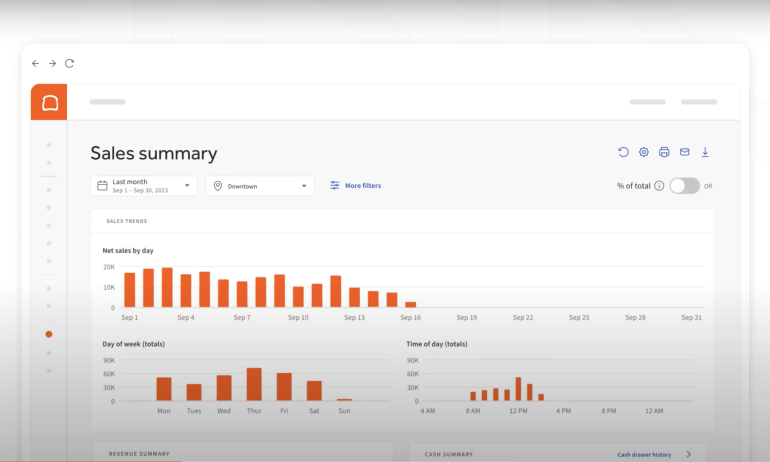Expand the Downtown location dropdown

click(x=259, y=186)
